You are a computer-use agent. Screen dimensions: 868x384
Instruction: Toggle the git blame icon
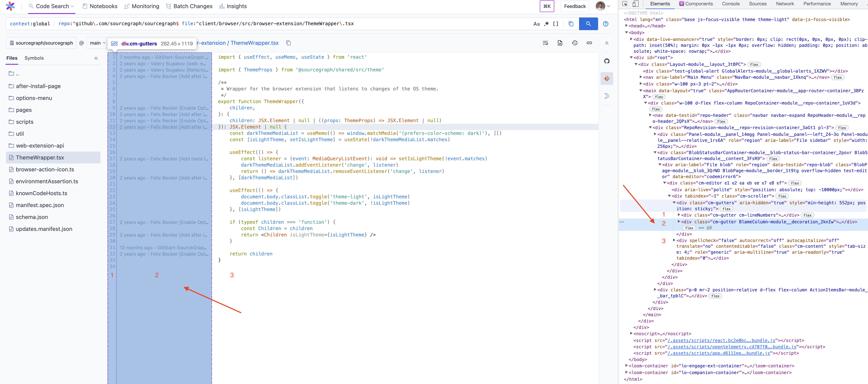coord(606,79)
